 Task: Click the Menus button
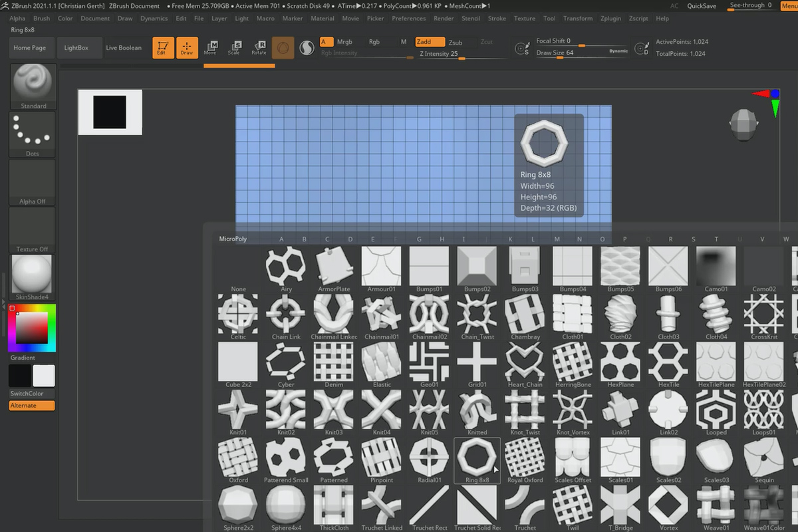(789, 5)
